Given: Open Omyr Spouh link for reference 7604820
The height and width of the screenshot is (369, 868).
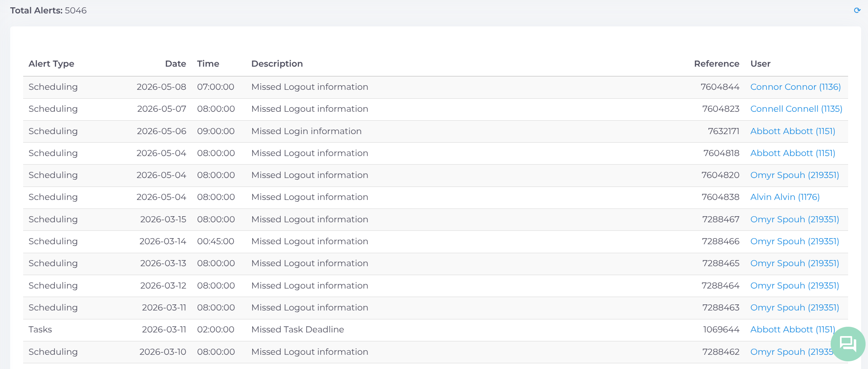Looking at the screenshot, I should [x=794, y=175].
